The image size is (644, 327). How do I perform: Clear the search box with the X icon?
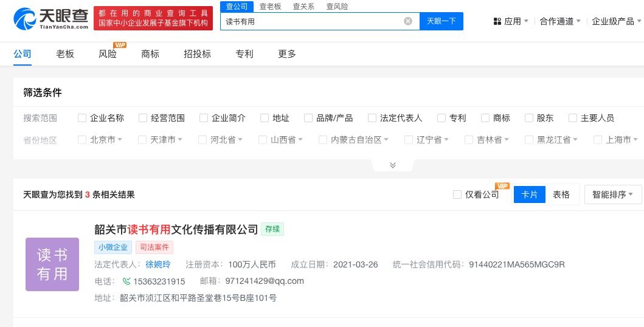pyautogui.click(x=408, y=21)
